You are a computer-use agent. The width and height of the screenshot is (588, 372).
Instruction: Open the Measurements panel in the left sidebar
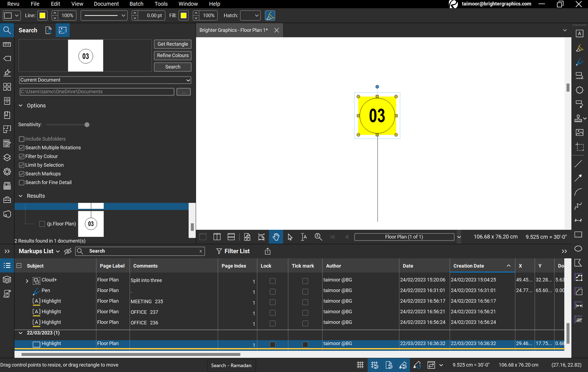point(7,44)
